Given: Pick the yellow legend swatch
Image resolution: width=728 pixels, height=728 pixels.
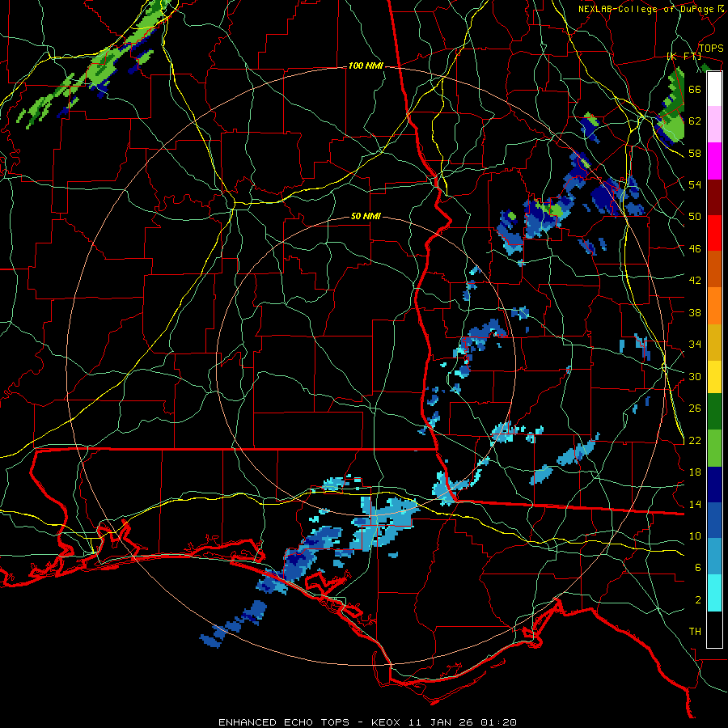Looking at the screenshot, I should (714, 376).
